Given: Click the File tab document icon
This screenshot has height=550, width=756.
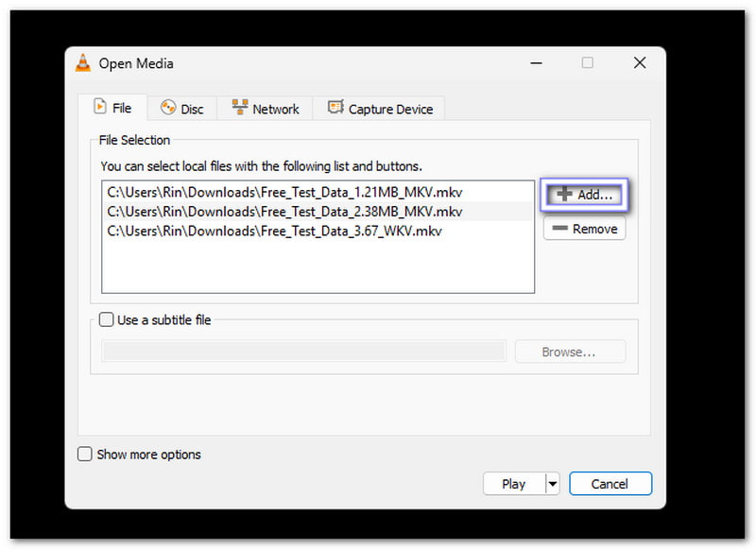Looking at the screenshot, I should point(99,108).
